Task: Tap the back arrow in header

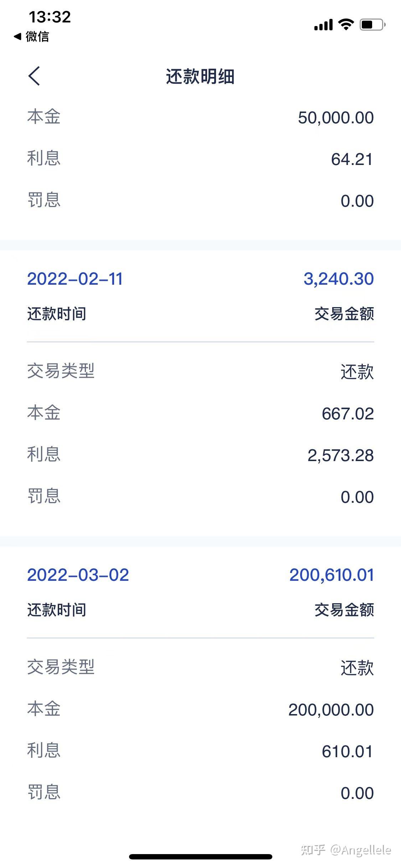Action: pos(34,76)
